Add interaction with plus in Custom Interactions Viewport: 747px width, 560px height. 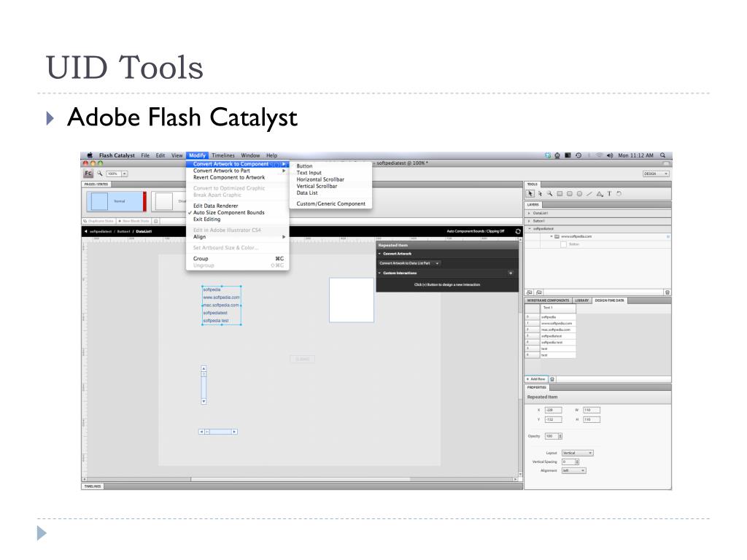tap(510, 273)
